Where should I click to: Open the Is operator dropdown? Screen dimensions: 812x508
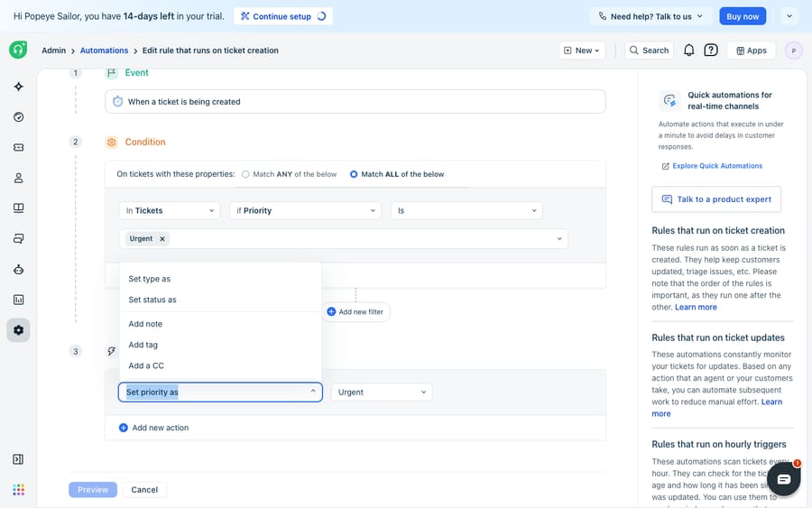coord(466,210)
